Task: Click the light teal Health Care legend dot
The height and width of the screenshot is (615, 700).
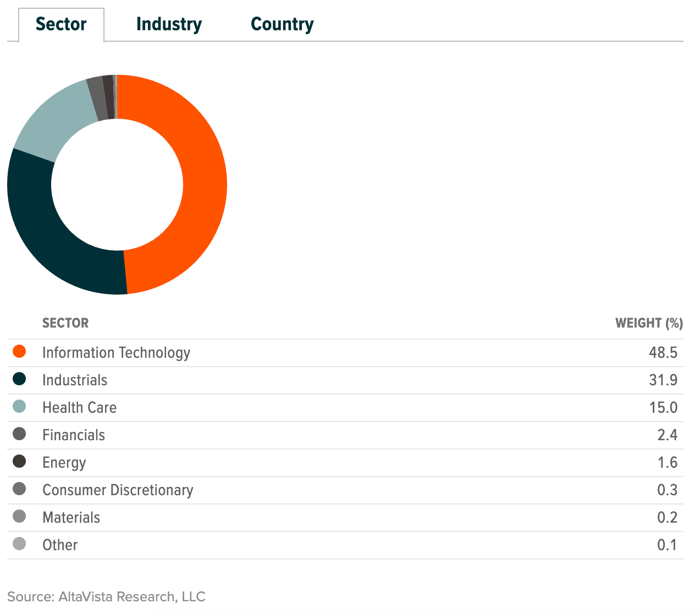Action: pyautogui.click(x=19, y=407)
